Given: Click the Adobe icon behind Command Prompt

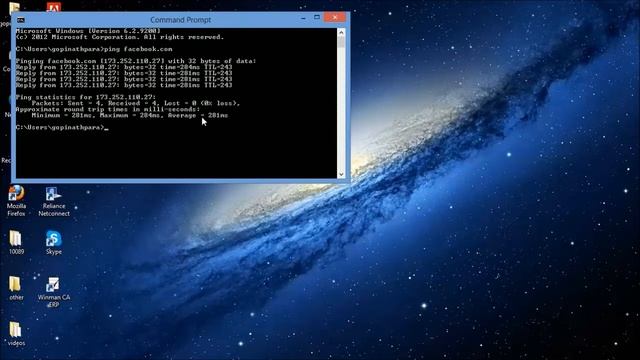Looking at the screenshot, I should [53, 7].
